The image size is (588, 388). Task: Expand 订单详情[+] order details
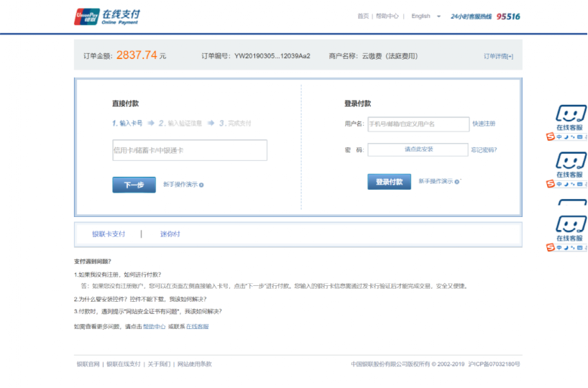click(x=498, y=56)
